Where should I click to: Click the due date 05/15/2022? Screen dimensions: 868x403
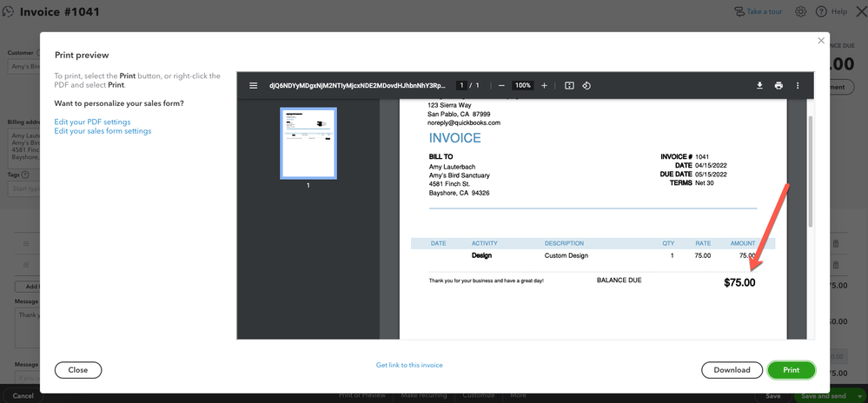tap(711, 175)
